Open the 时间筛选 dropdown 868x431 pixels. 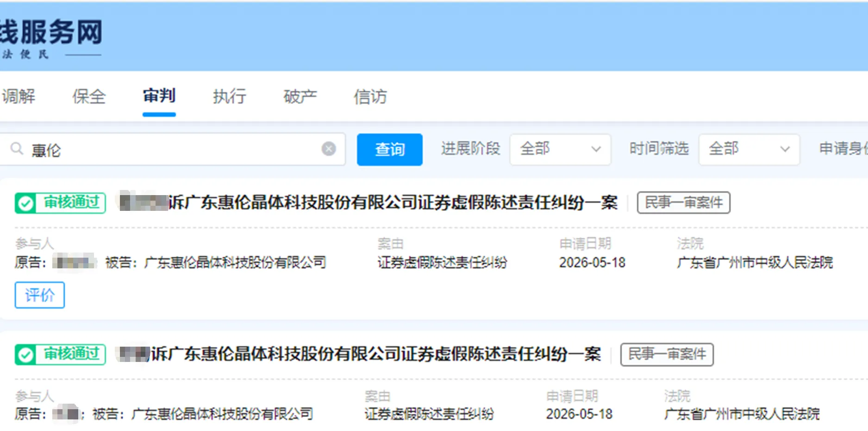pyautogui.click(x=749, y=149)
